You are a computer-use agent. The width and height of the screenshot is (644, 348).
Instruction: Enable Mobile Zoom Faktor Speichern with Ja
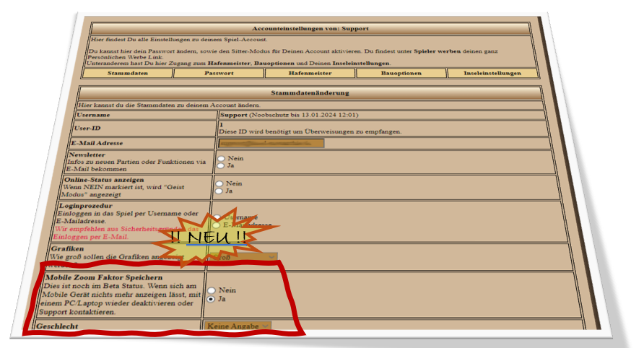(212, 297)
